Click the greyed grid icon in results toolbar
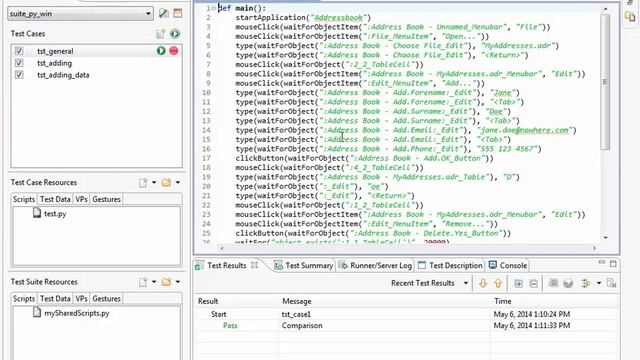Viewport: 640px width, 360px height. click(x=553, y=283)
